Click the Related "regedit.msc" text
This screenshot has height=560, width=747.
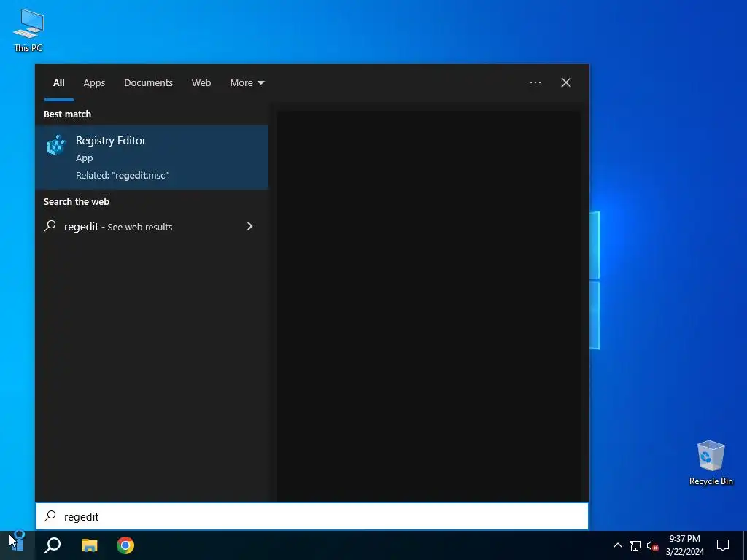(122, 175)
